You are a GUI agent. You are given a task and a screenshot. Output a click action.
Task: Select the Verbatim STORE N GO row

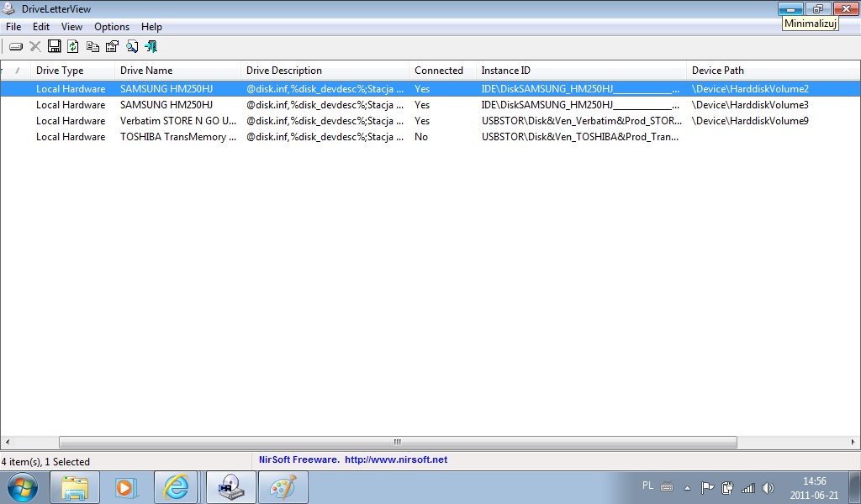click(x=430, y=121)
